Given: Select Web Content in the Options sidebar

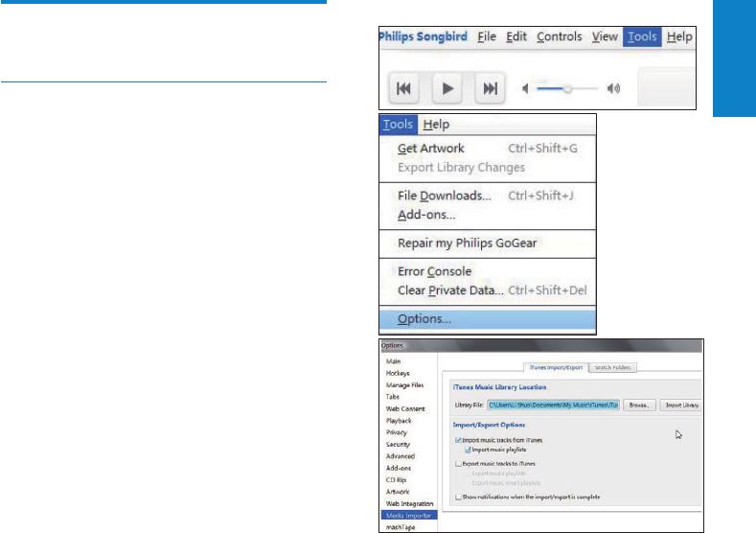Looking at the screenshot, I should click(x=405, y=408).
